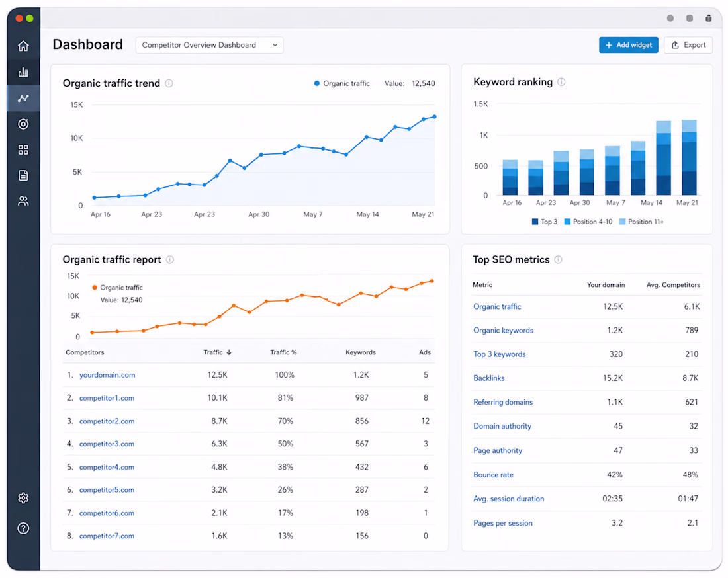The image size is (728, 578).
Task: Open the Organic traffic metric link
Action: coord(497,307)
